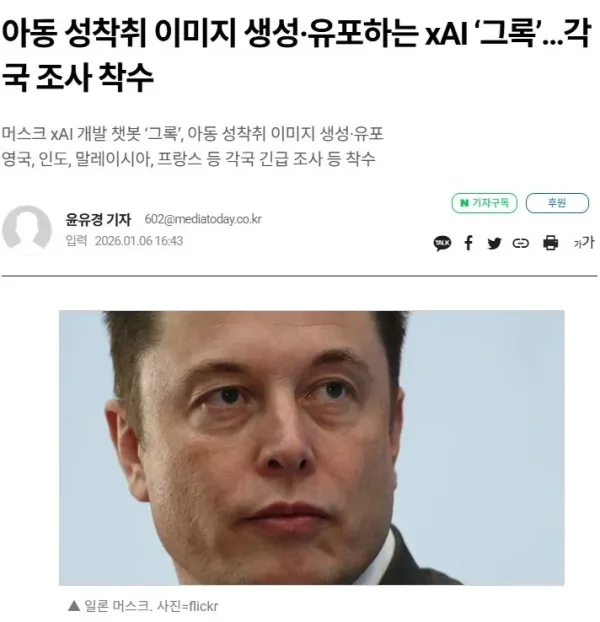The width and height of the screenshot is (600, 622).
Task: Click the Naver N logo inside 기자구독
Action: pyautogui.click(x=464, y=203)
